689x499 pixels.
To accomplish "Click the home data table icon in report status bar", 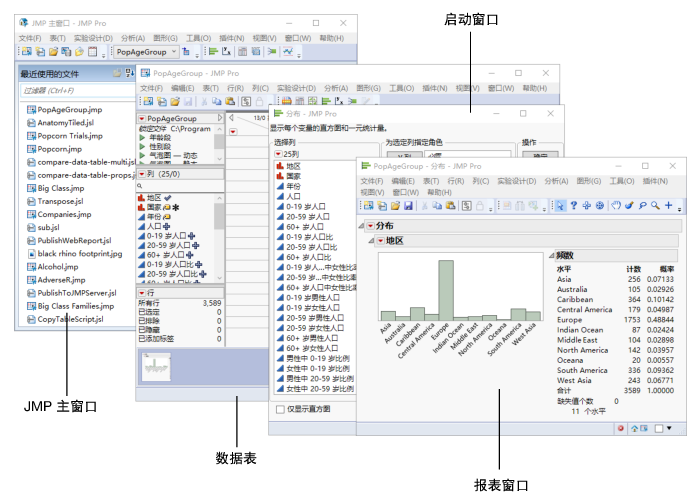I will (x=635, y=428).
